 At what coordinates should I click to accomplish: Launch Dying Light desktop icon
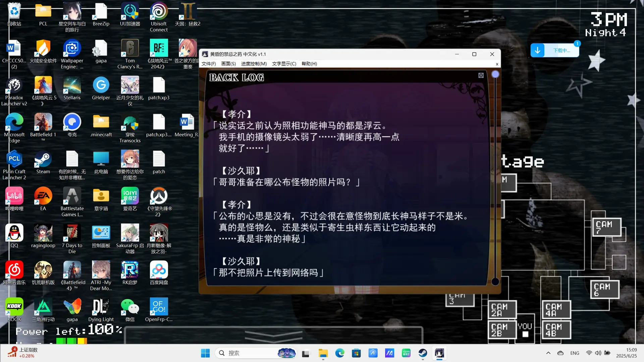tap(101, 310)
